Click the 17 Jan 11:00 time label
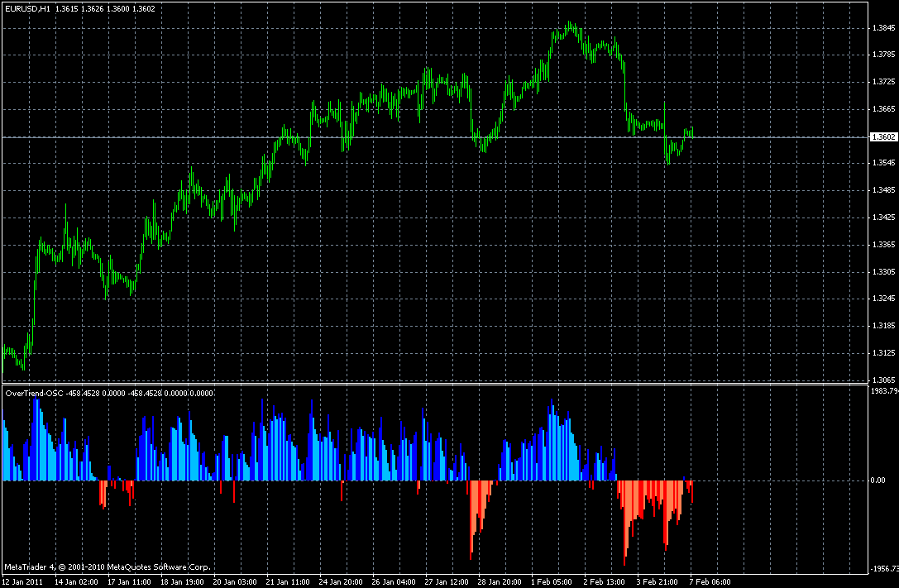This screenshot has width=899, height=588. [129, 581]
